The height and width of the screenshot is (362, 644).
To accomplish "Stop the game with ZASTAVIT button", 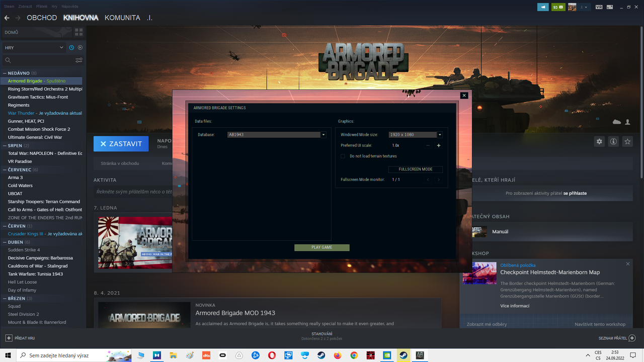I will [x=121, y=144].
